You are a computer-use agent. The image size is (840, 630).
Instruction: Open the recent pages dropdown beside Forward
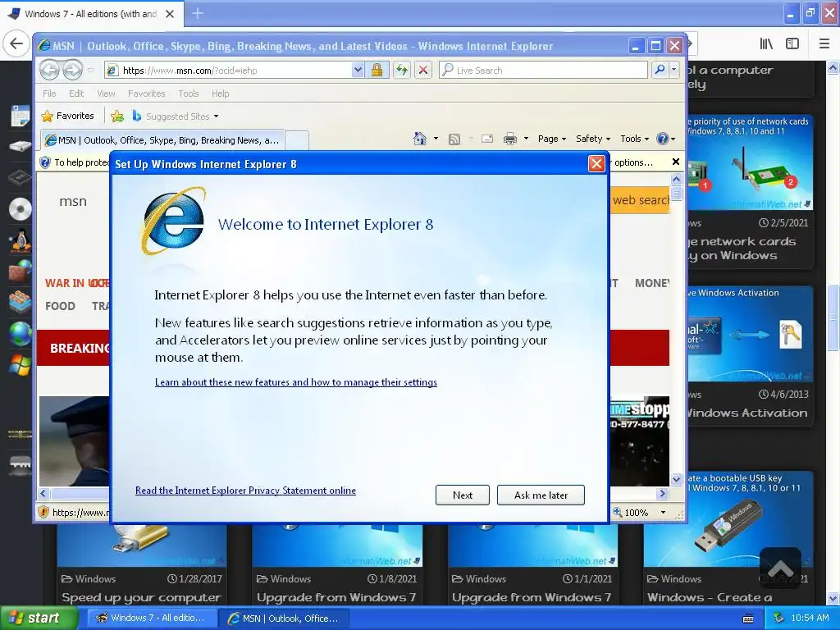[x=90, y=71]
